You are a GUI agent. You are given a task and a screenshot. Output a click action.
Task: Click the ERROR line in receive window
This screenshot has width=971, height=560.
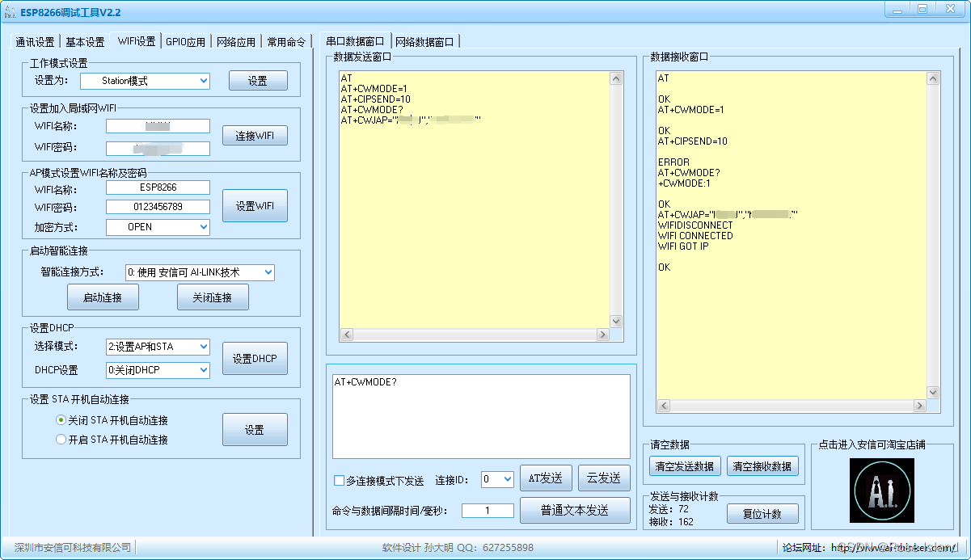point(673,162)
